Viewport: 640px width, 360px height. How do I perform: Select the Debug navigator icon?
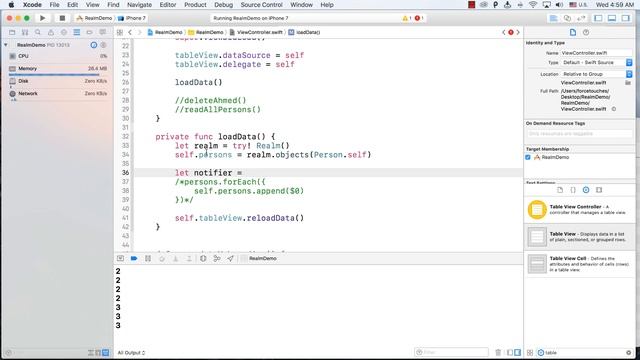click(x=77, y=32)
